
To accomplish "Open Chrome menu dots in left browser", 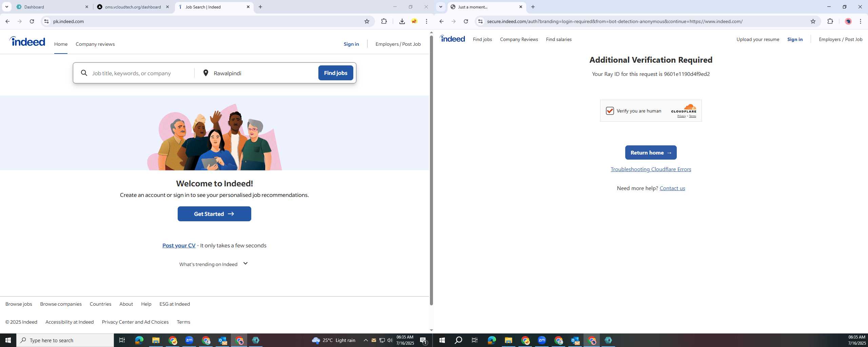I will (427, 21).
